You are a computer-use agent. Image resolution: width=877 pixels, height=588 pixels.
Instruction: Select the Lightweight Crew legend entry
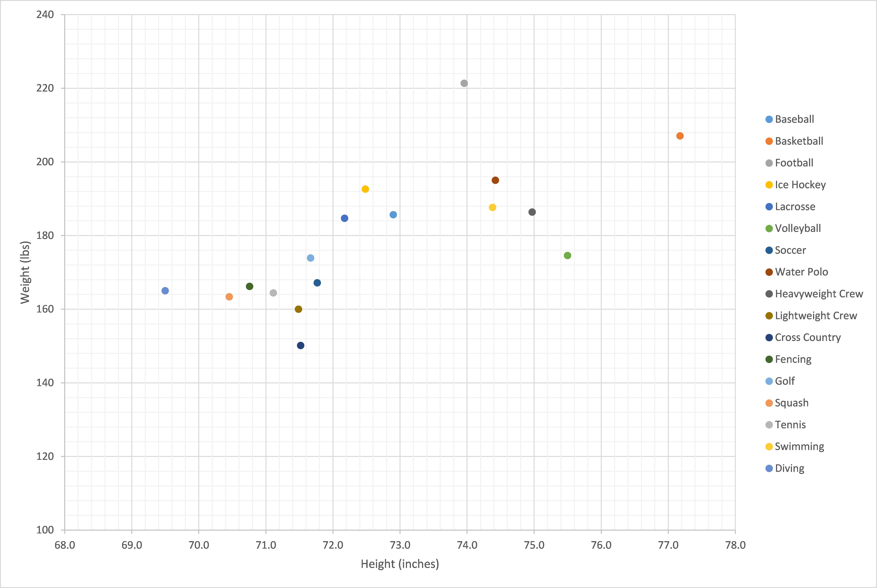pos(811,315)
